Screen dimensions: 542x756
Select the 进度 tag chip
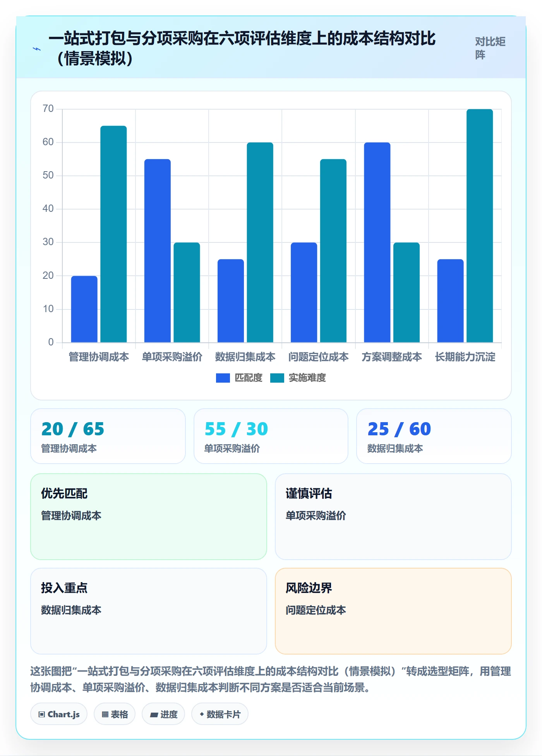point(163,714)
